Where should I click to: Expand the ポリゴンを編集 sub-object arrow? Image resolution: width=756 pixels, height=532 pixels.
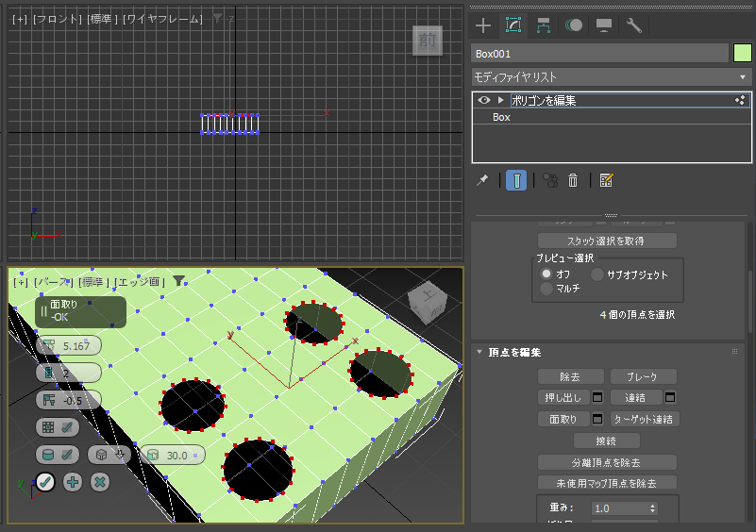pos(500,100)
